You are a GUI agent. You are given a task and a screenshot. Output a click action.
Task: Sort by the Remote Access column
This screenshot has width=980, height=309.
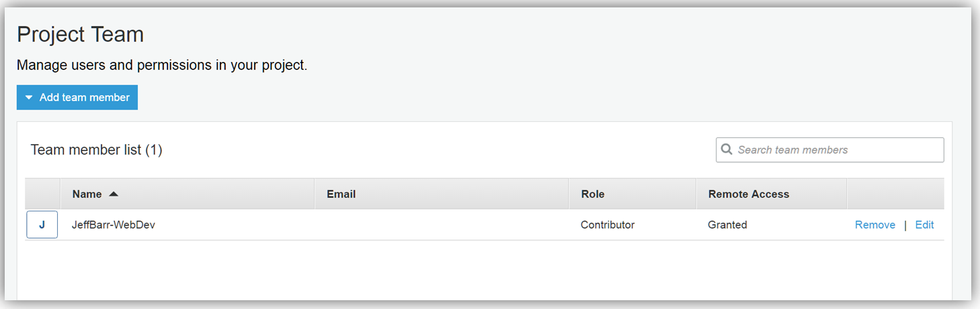pyautogui.click(x=749, y=194)
